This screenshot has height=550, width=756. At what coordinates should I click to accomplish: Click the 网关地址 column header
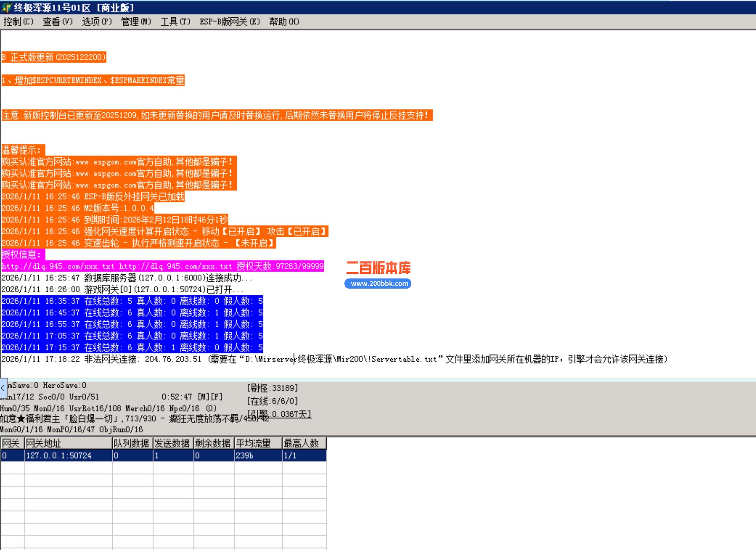[68, 443]
